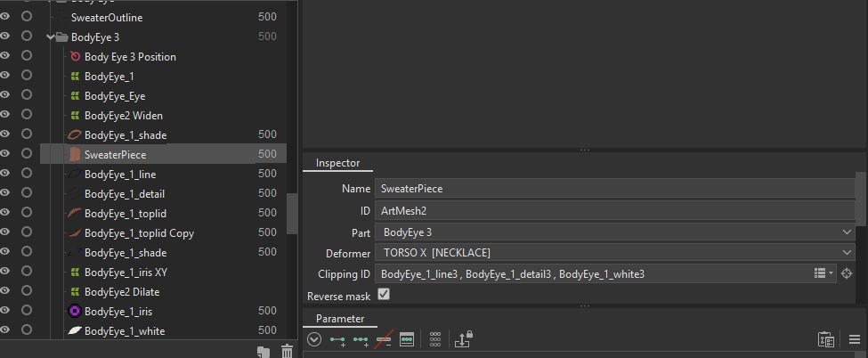This screenshot has height=358, width=868.
Task: Select the BodyEye_1_detail art mesh
Action: point(164,194)
